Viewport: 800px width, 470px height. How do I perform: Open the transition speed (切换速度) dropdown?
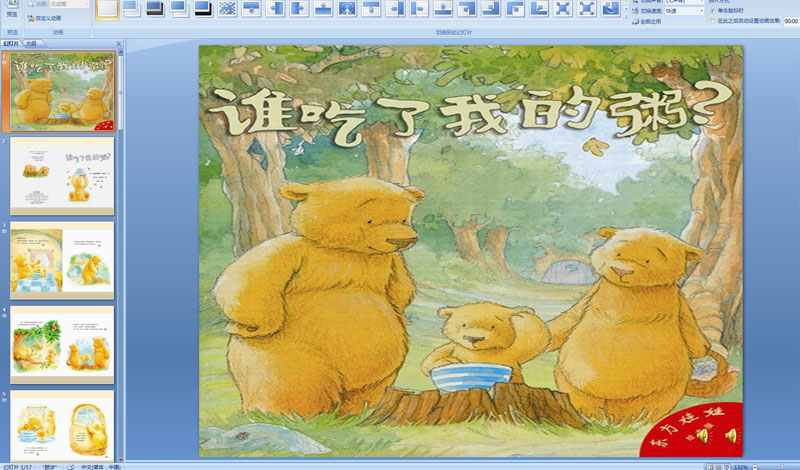pos(685,11)
